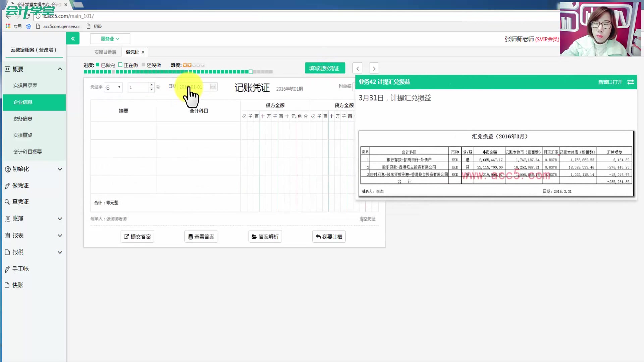This screenshot has height=362, width=644.
Task: Open the 凭证字 voucher type dropdown
Action: 113,87
